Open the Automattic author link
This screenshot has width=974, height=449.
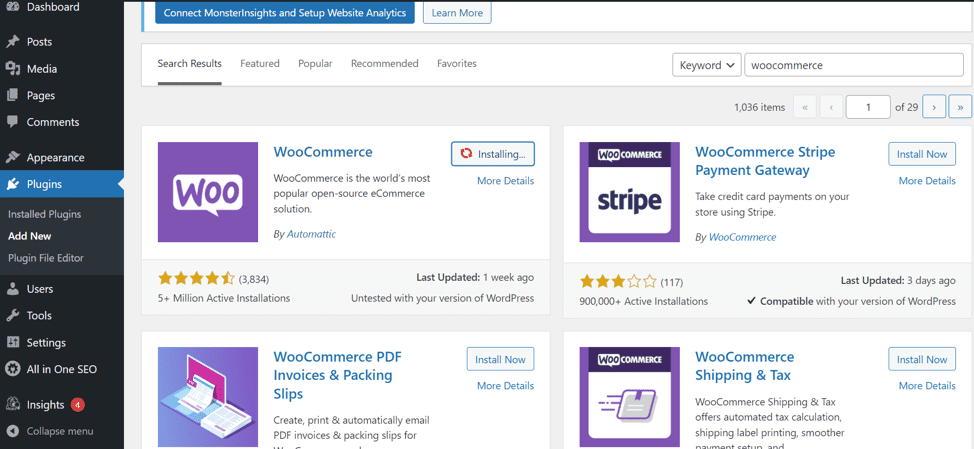pos(311,234)
